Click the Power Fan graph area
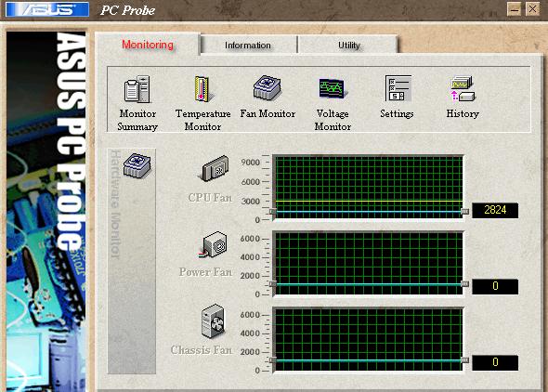 coord(369,264)
